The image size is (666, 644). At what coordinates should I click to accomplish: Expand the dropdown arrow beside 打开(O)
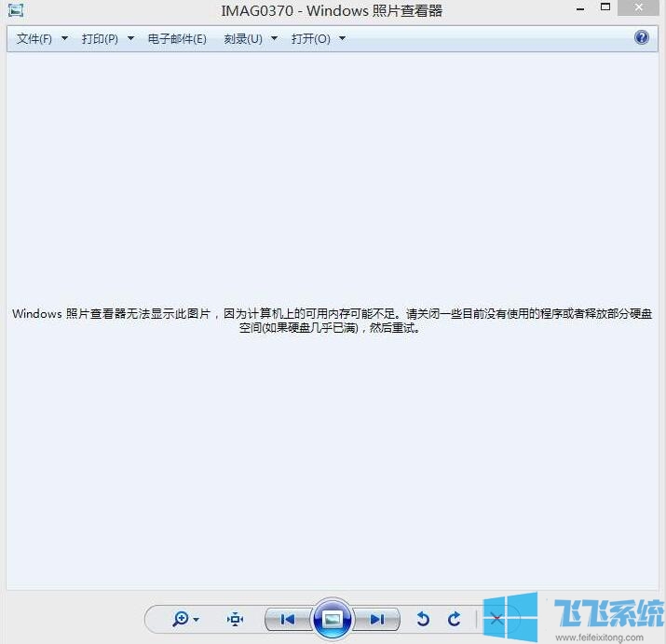tap(342, 39)
